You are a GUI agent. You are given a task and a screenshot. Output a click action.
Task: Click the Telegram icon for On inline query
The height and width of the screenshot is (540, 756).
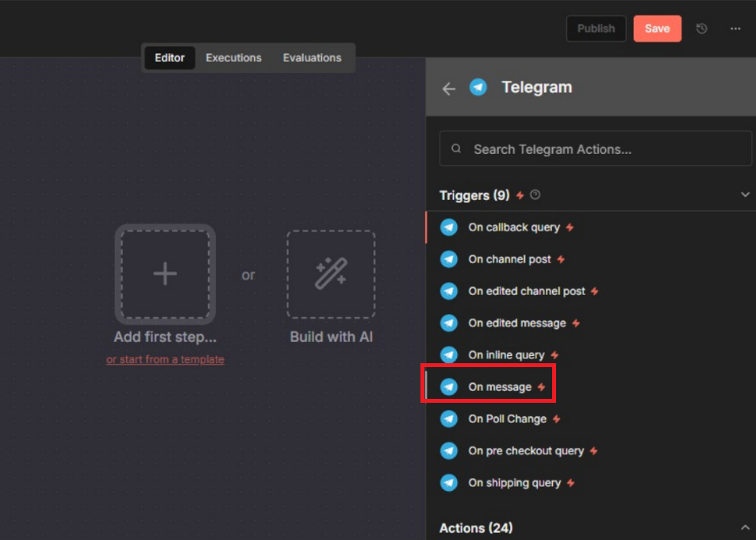(449, 355)
